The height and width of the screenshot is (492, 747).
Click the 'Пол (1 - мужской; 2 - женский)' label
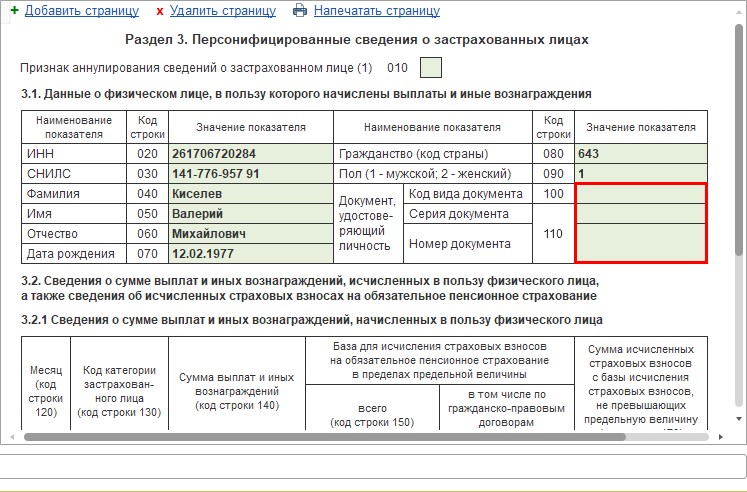point(425,174)
